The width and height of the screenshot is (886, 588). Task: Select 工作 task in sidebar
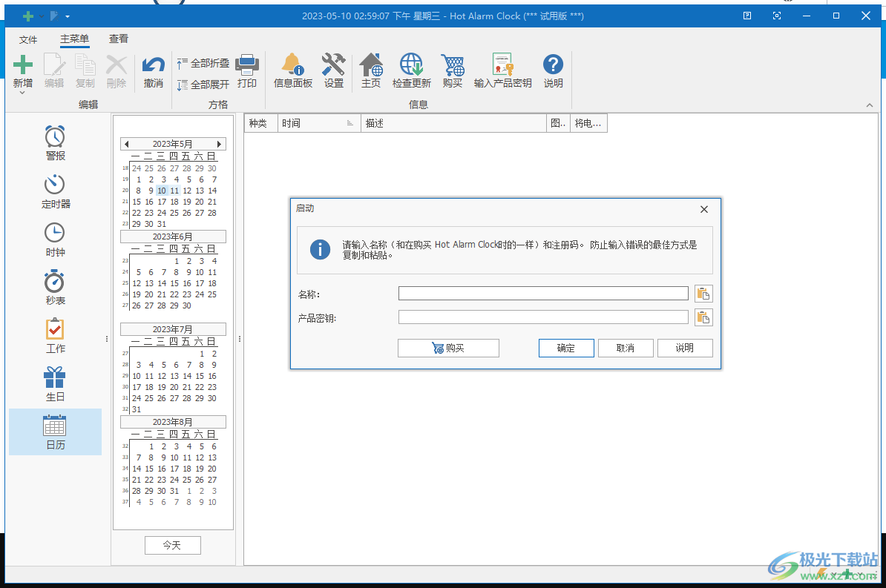(x=55, y=336)
